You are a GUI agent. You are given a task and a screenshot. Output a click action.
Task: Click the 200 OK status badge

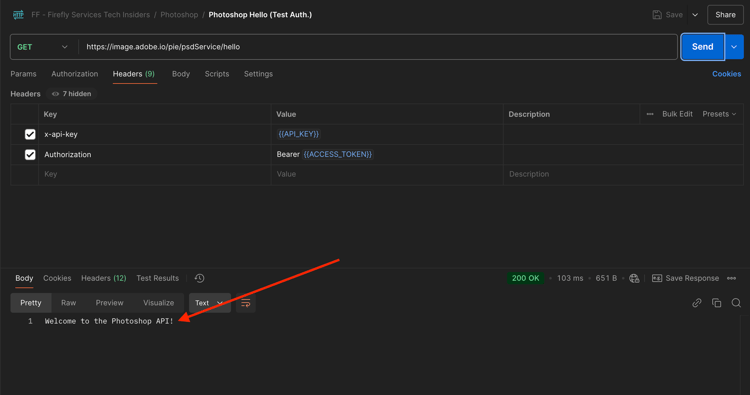pos(525,278)
